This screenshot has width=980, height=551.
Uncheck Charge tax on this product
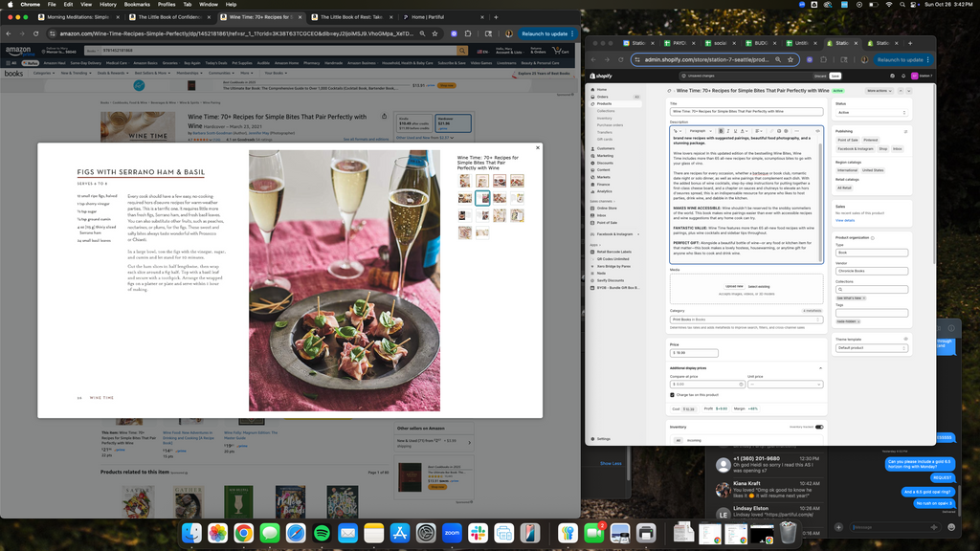pyautogui.click(x=672, y=394)
